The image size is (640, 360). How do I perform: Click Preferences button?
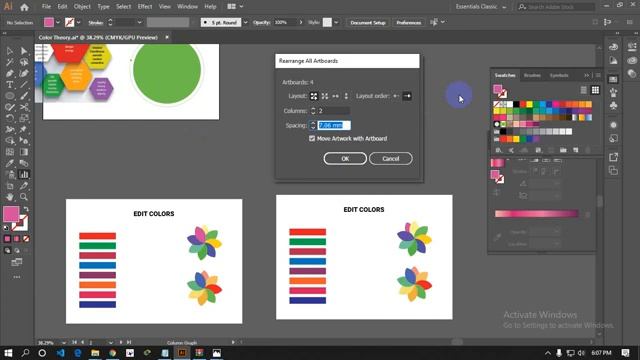[408, 22]
